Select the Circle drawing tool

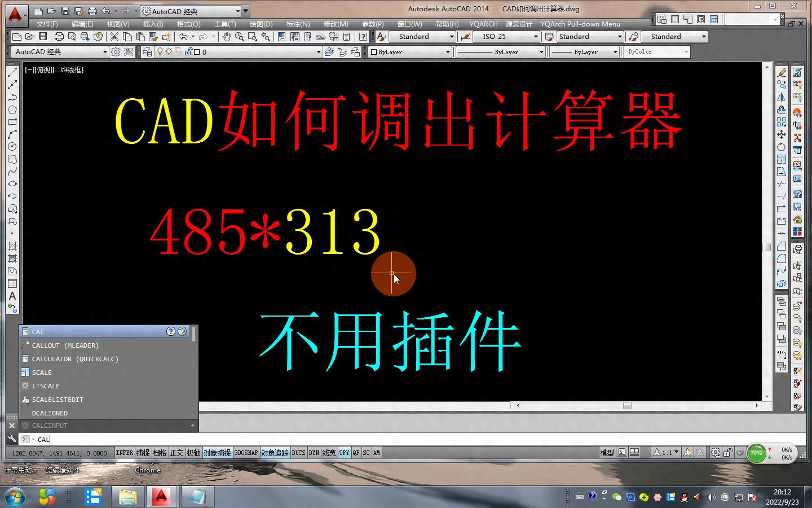point(12,147)
